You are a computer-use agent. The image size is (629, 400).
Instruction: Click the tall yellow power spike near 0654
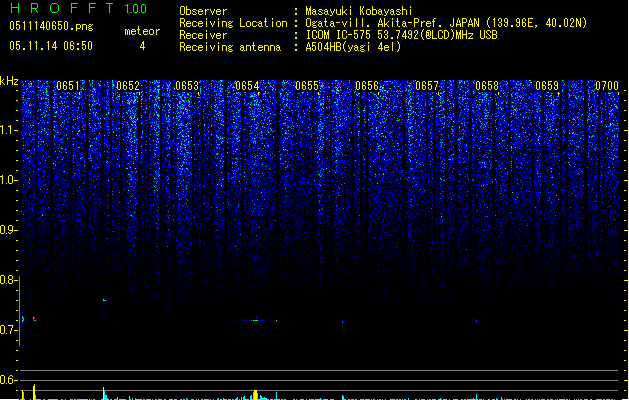tap(255, 395)
